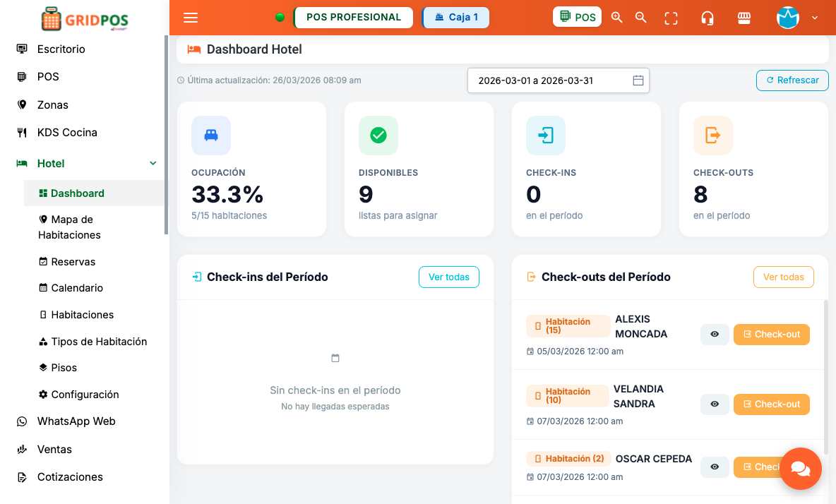The width and height of the screenshot is (836, 504).
Task: Show details for ALEXIS MONCADA with the eye toggle
Action: [x=715, y=334]
